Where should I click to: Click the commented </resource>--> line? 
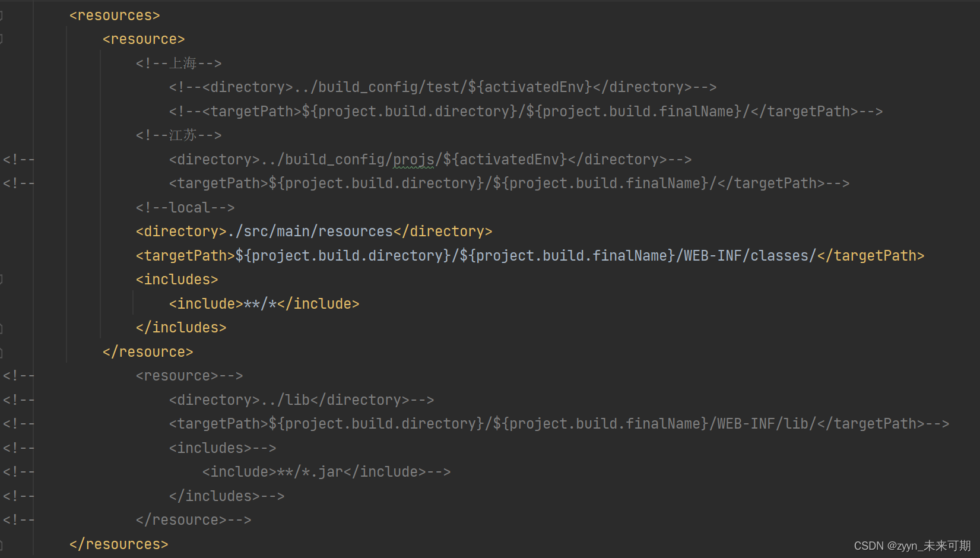click(194, 520)
